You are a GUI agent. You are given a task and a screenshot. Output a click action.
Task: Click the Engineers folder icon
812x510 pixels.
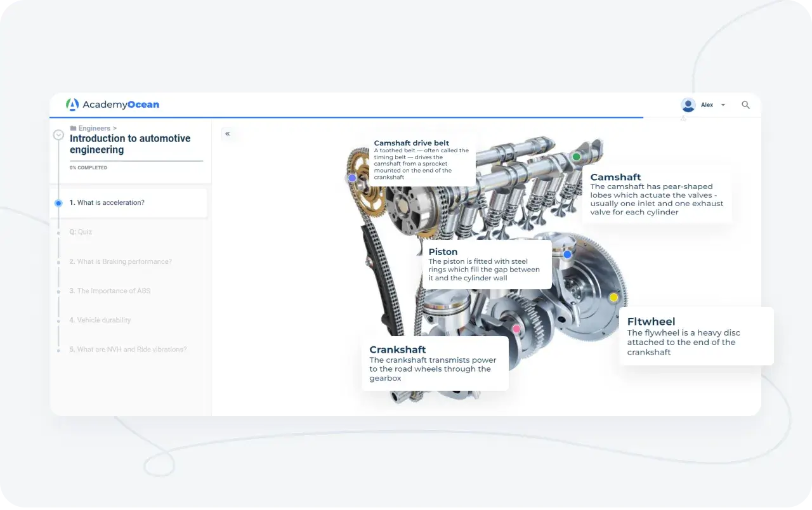[x=74, y=128]
